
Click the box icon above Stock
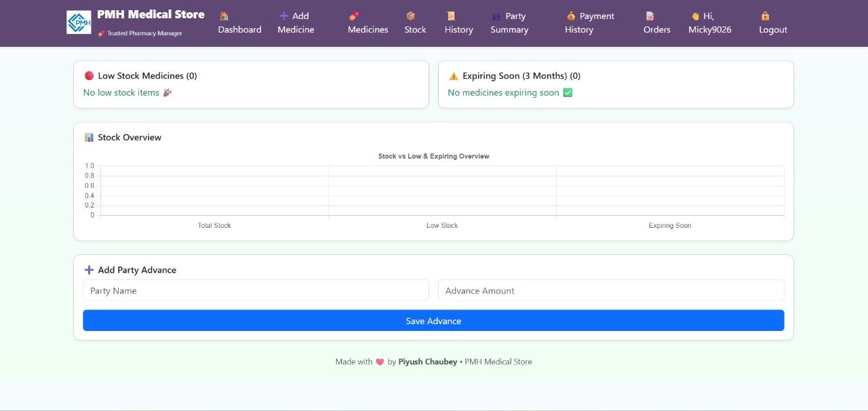[x=410, y=16]
